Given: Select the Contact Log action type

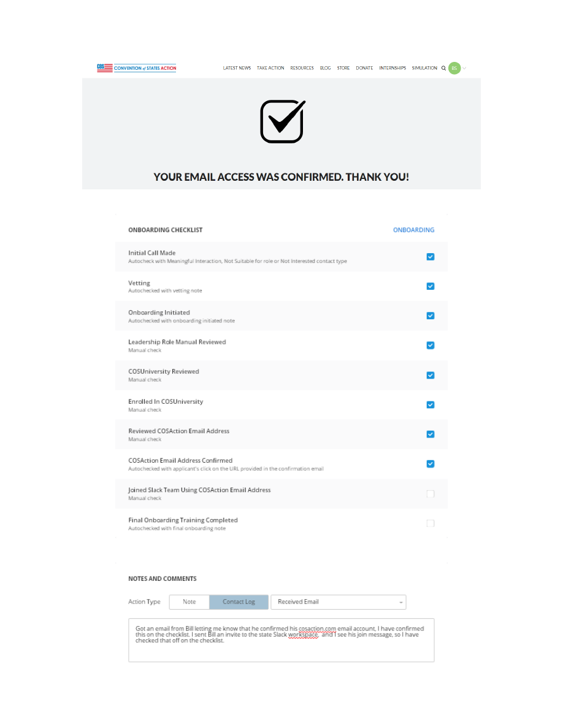Looking at the screenshot, I should tap(239, 602).
